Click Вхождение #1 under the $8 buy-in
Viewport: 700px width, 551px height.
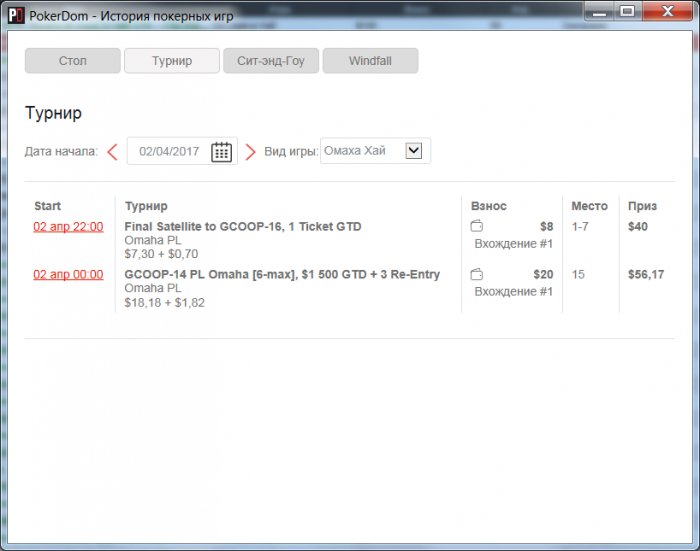point(513,244)
